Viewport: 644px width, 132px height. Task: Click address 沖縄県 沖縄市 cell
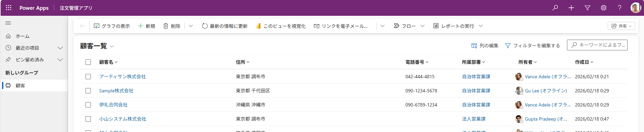click(x=251, y=105)
